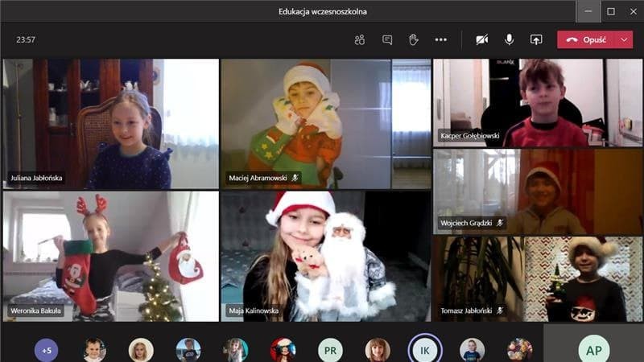Maximize the Teams meeting window
Image resolution: width=644 pixels, height=362 pixels.
[611, 11]
